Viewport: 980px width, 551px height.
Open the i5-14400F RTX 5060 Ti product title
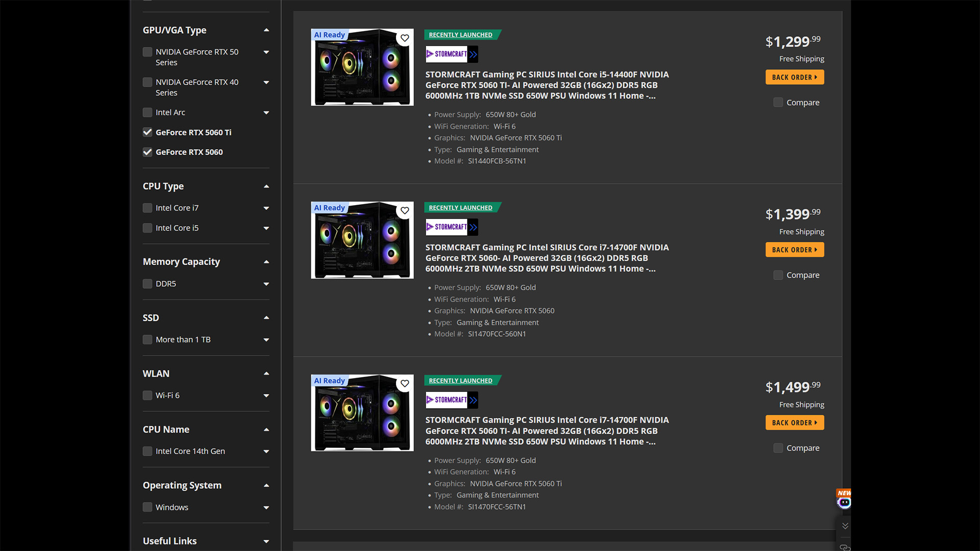547,85
